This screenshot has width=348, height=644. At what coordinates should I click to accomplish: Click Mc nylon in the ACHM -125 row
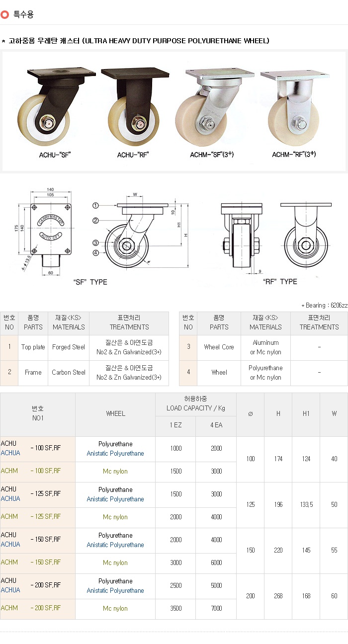[115, 517]
